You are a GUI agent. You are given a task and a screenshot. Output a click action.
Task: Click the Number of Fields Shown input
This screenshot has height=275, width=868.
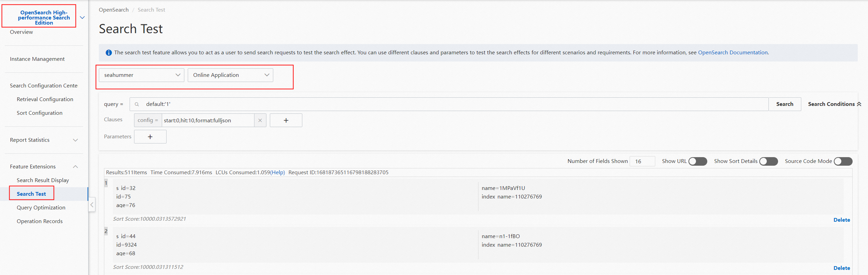tap(642, 161)
